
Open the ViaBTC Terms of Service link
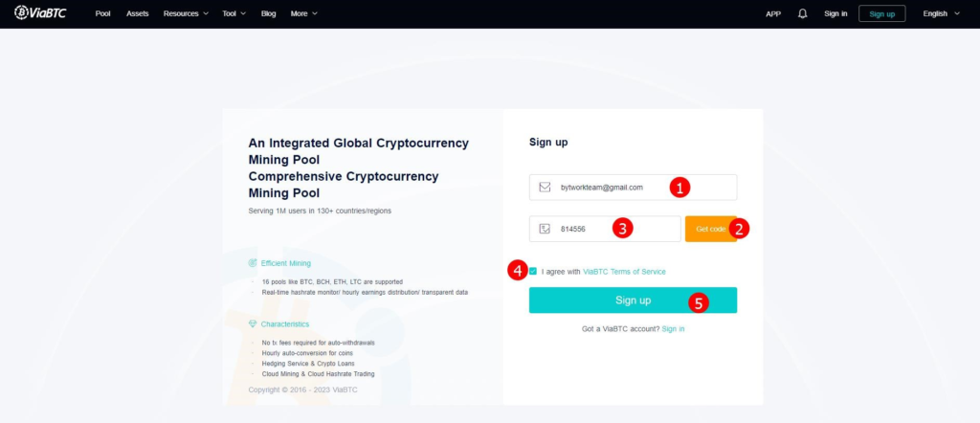point(624,271)
